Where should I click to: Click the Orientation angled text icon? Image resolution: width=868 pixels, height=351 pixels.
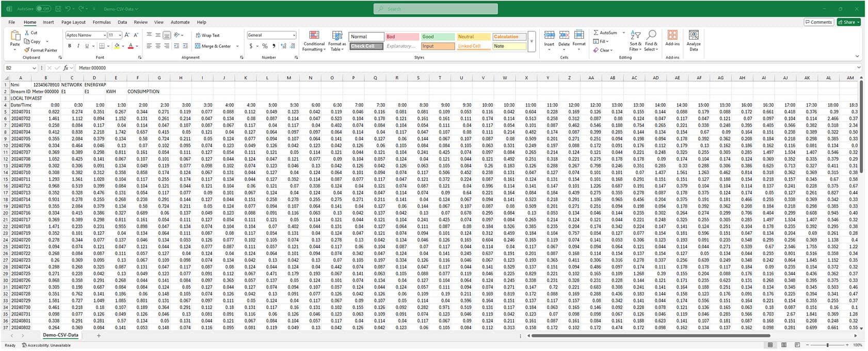pos(177,35)
